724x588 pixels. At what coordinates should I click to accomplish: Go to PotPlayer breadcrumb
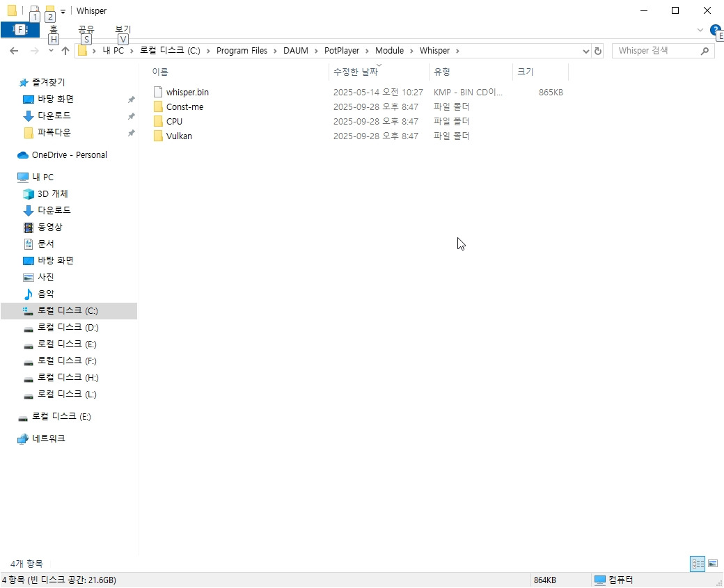[x=342, y=51]
